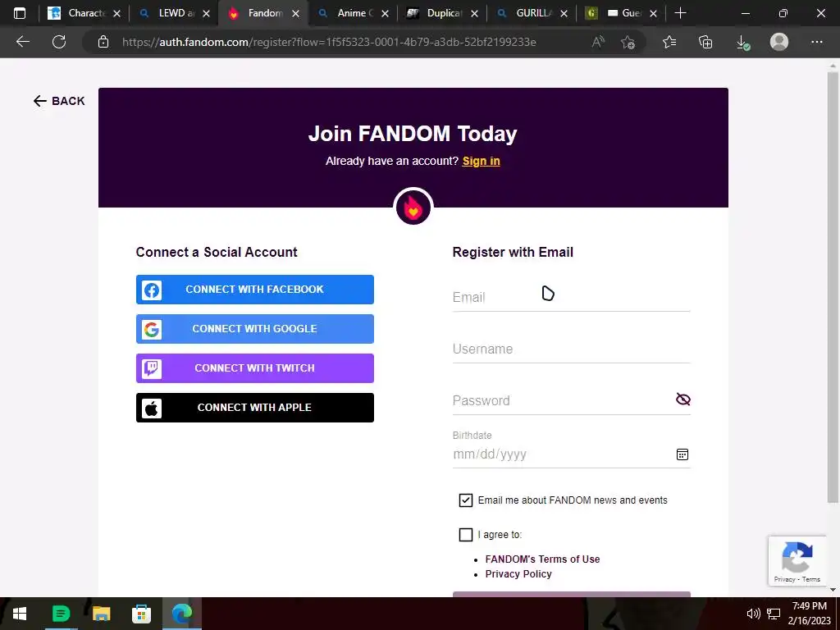
Task: Open Downloads icon
Action: click(x=742, y=42)
